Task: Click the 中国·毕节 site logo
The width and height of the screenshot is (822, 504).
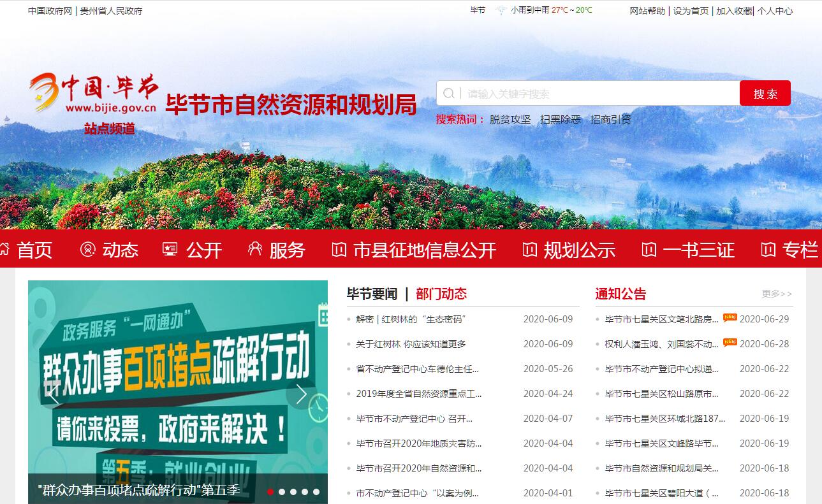Action: click(x=94, y=94)
